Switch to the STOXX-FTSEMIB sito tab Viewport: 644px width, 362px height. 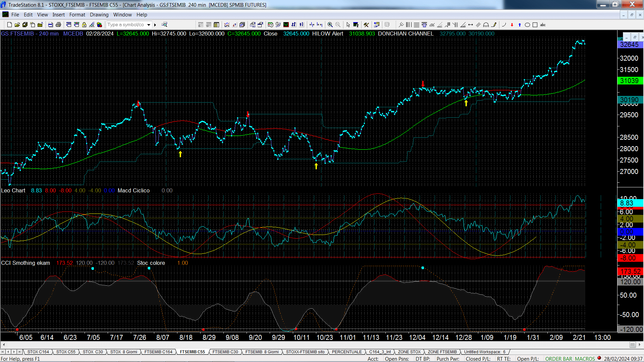tap(305, 352)
